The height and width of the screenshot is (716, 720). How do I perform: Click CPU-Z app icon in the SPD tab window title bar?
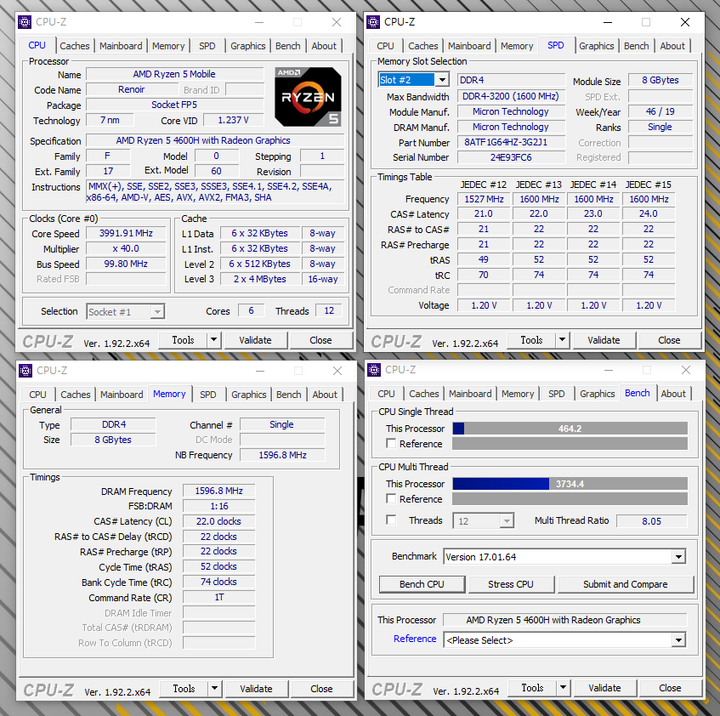pos(373,22)
